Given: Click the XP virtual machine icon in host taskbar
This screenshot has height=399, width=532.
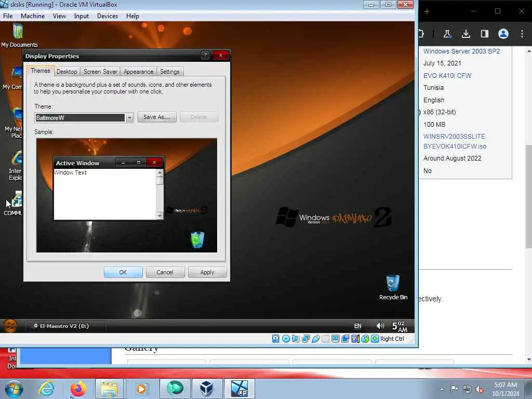Looking at the screenshot, I should [x=239, y=389].
